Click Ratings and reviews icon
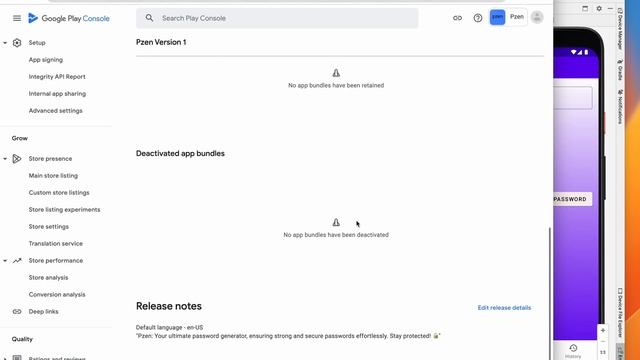The width and height of the screenshot is (640, 360). (17, 358)
